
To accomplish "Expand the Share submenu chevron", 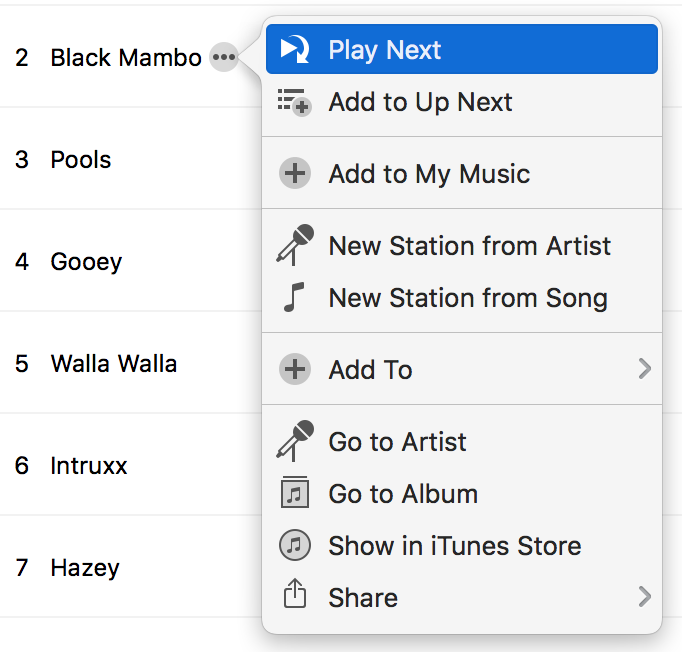I will tap(644, 598).
